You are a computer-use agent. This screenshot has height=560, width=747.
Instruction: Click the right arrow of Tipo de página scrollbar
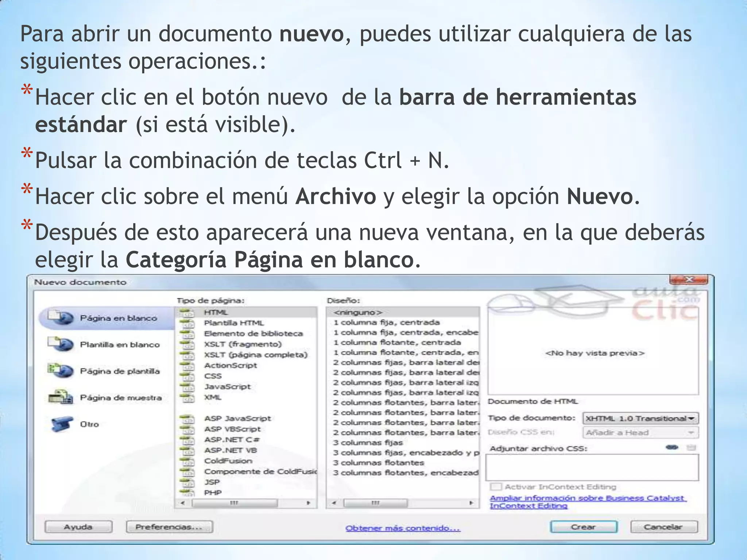[x=309, y=503]
